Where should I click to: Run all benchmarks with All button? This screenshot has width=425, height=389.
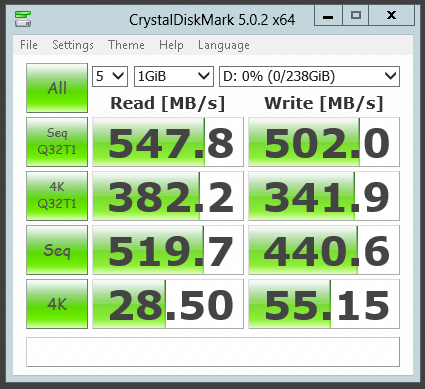click(x=57, y=88)
